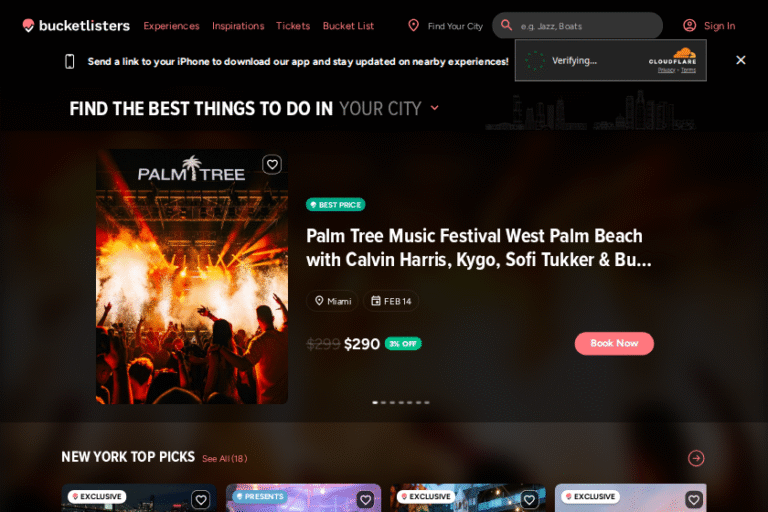Expand the Your City dropdown chevron
This screenshot has width=768, height=512.
point(434,108)
